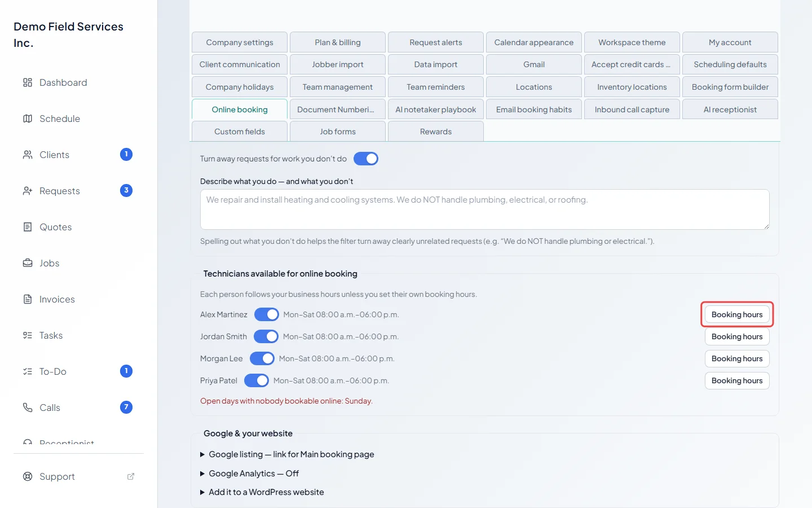The height and width of the screenshot is (508, 812).
Task: Click the Jobs briefcase icon
Action: pyautogui.click(x=28, y=263)
